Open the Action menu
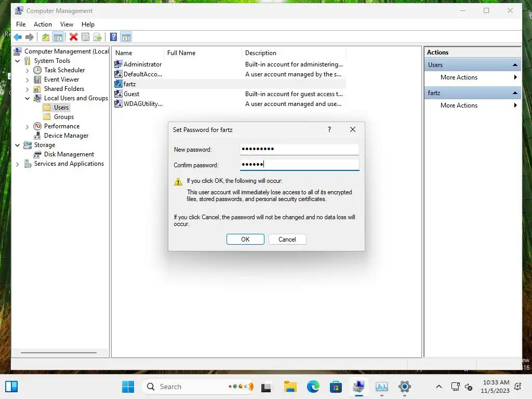Image resolution: width=532 pixels, height=399 pixels. coord(43,24)
